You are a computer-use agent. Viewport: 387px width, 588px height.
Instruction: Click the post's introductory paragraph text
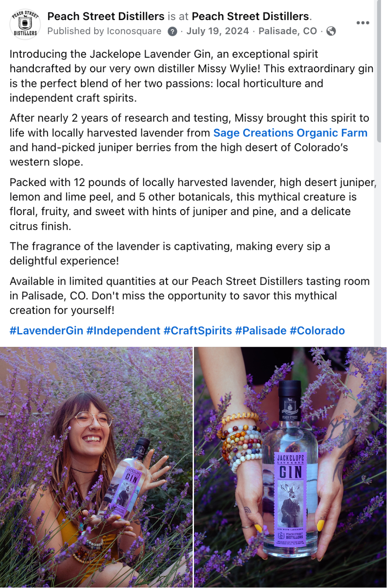click(188, 76)
